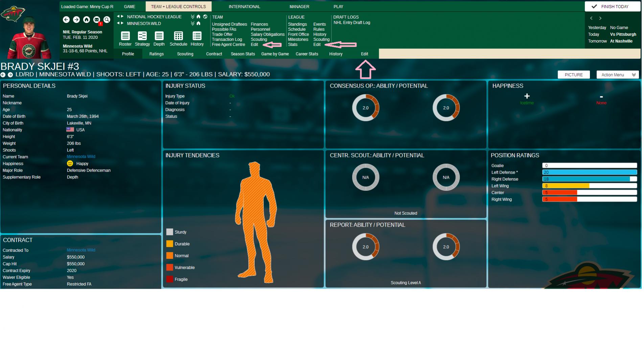Go back with the left arrow icon

(x=66, y=20)
